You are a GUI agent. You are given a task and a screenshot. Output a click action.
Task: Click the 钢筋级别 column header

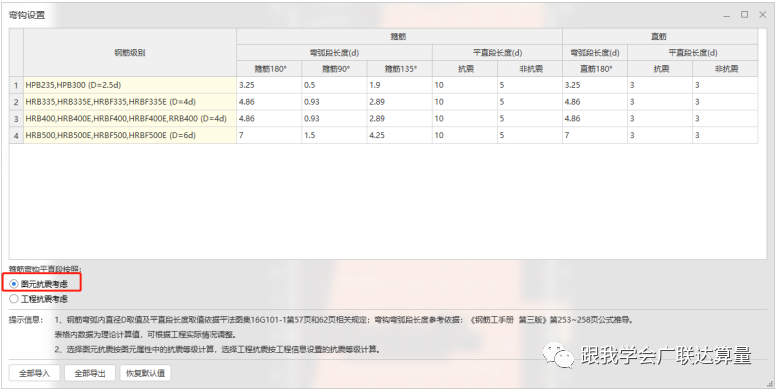point(130,52)
